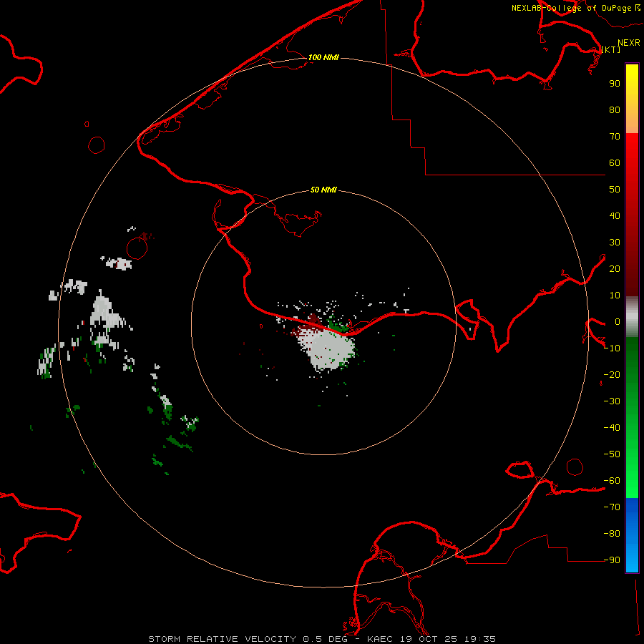Viewport: 644px width, 644px height.
Task: Click the large gray echo near radar center
Action: (x=331, y=349)
